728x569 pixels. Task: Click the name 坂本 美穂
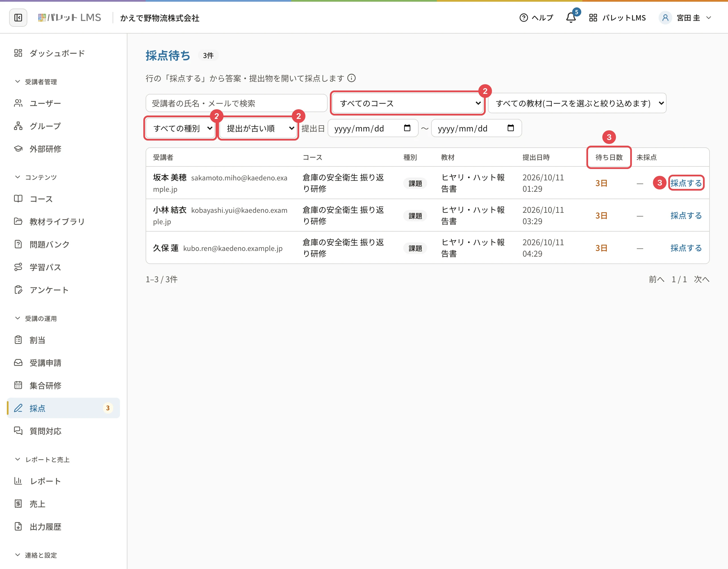(170, 178)
